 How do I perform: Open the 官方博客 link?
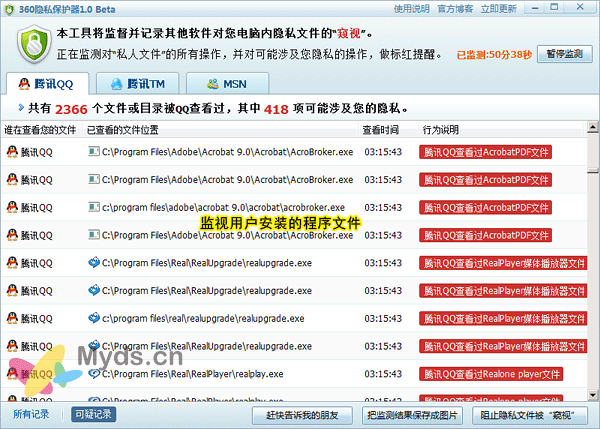(455, 8)
